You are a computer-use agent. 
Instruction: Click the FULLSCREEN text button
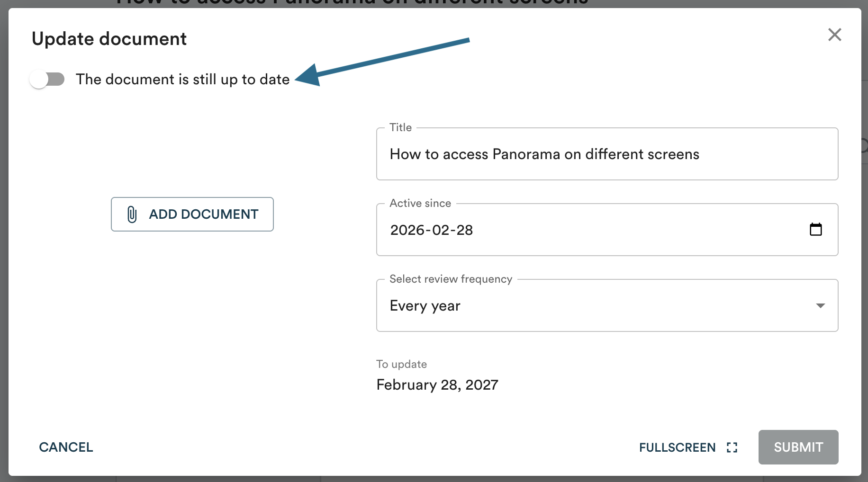click(x=677, y=447)
